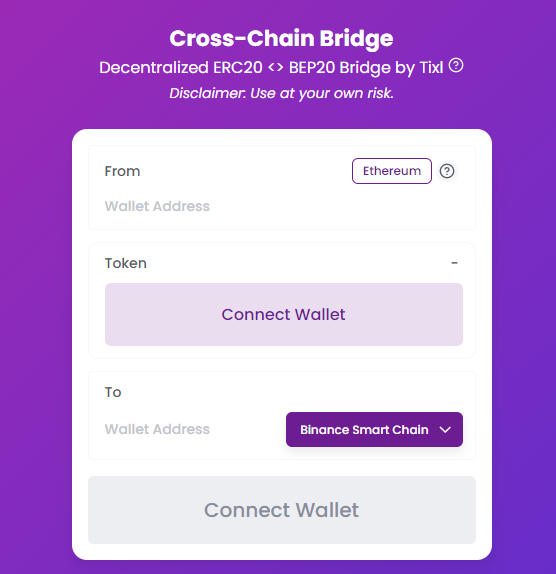Expand the chevron arrow on destination chain
Screen dimensions: 556x574
(x=445, y=430)
